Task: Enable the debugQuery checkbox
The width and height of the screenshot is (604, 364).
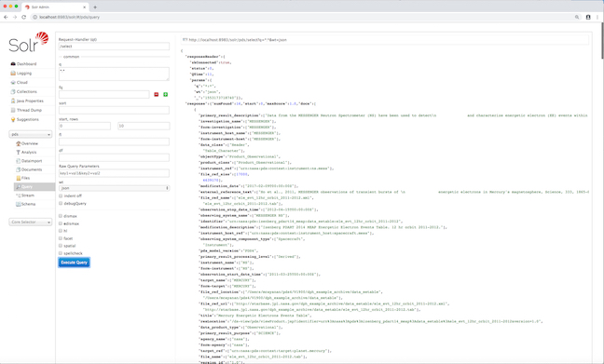Action: 61,203
